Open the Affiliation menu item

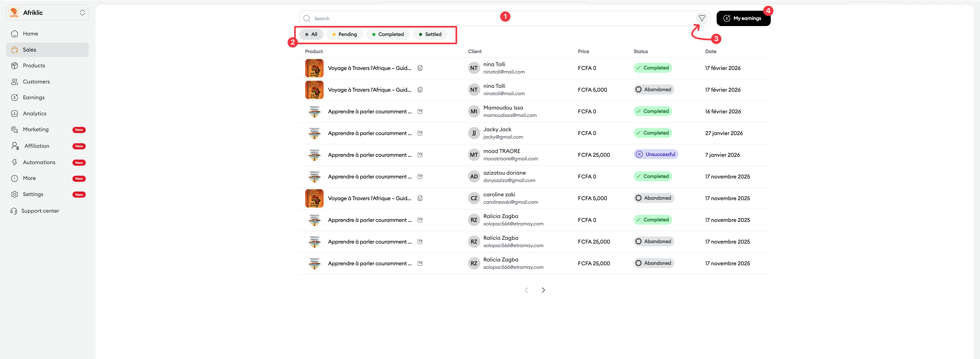[36, 146]
